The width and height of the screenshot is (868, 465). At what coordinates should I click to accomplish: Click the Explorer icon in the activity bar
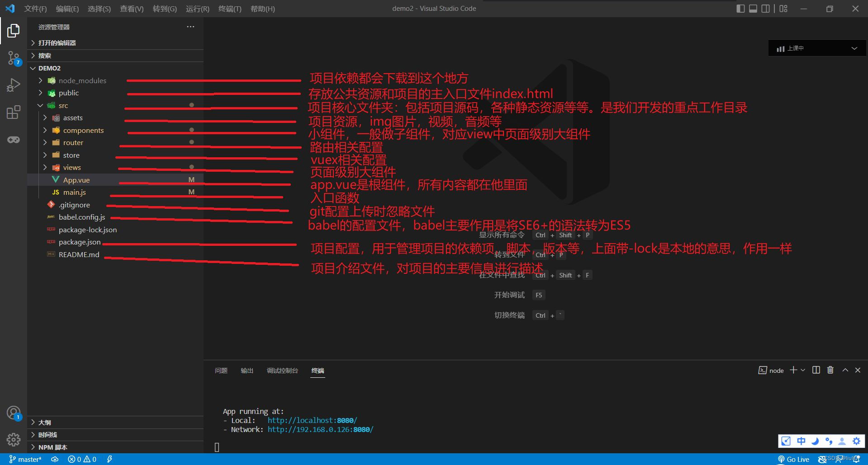tap(13, 30)
